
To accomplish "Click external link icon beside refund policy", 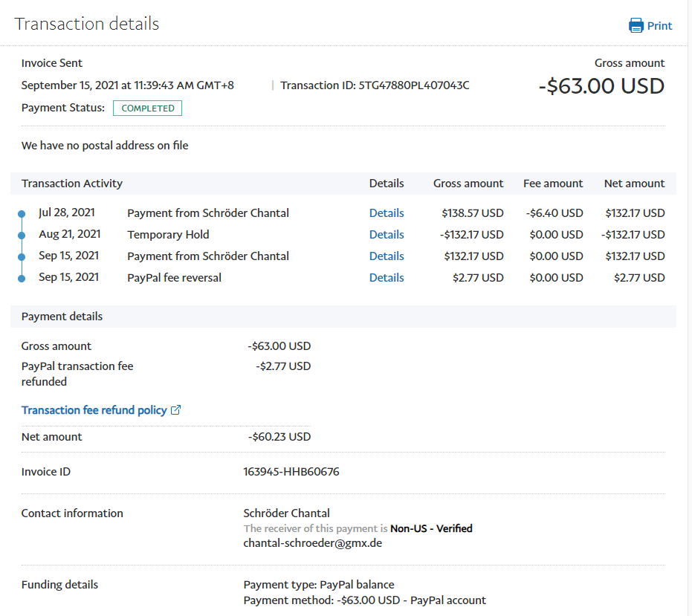I will pyautogui.click(x=176, y=410).
